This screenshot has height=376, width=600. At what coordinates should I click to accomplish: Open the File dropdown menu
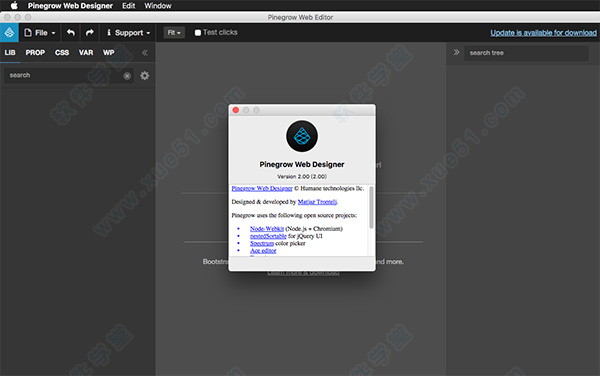click(40, 33)
